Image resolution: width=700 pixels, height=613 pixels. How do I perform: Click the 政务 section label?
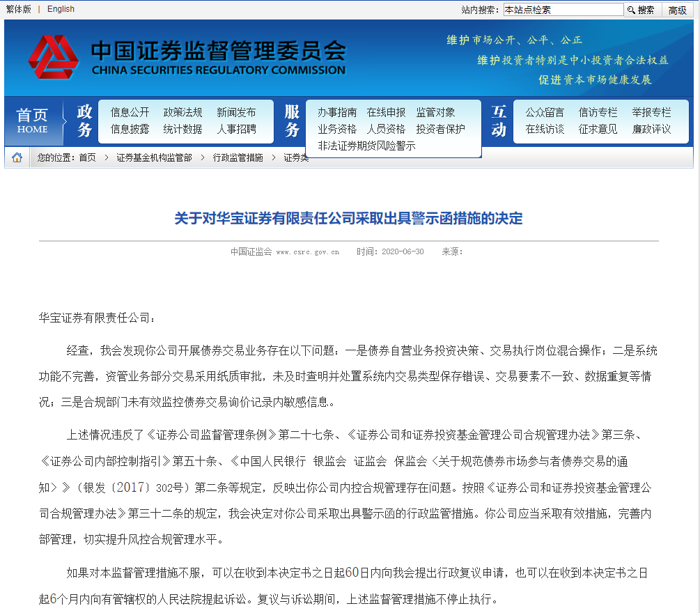coord(85,121)
